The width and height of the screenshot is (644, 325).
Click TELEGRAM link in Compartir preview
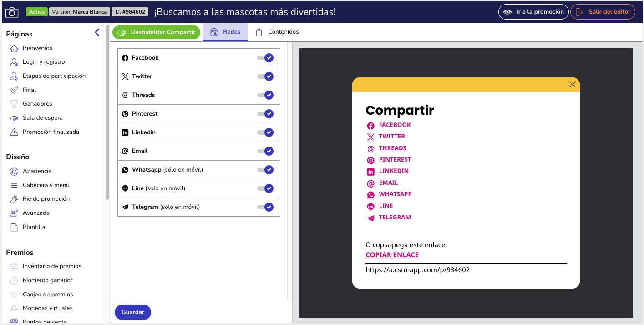[395, 218]
